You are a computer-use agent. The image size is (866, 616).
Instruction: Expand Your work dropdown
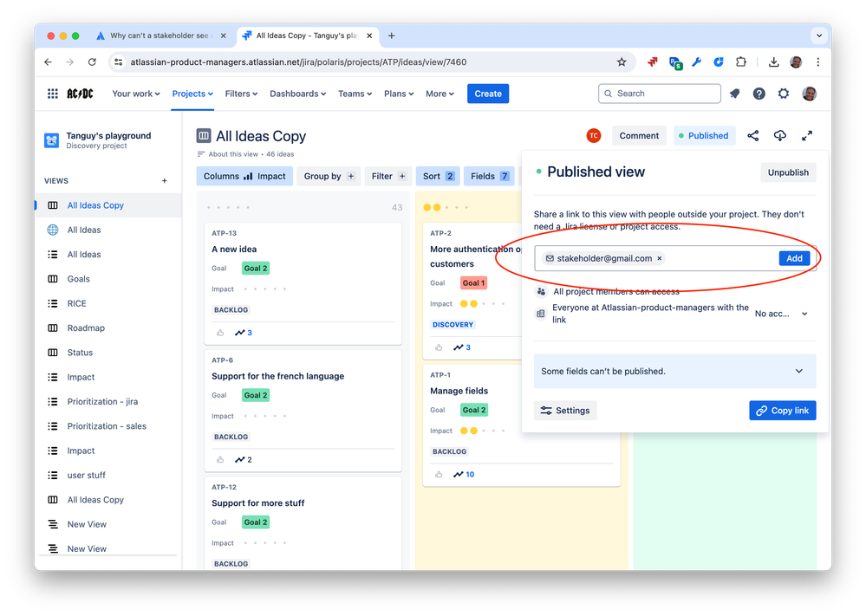(136, 94)
